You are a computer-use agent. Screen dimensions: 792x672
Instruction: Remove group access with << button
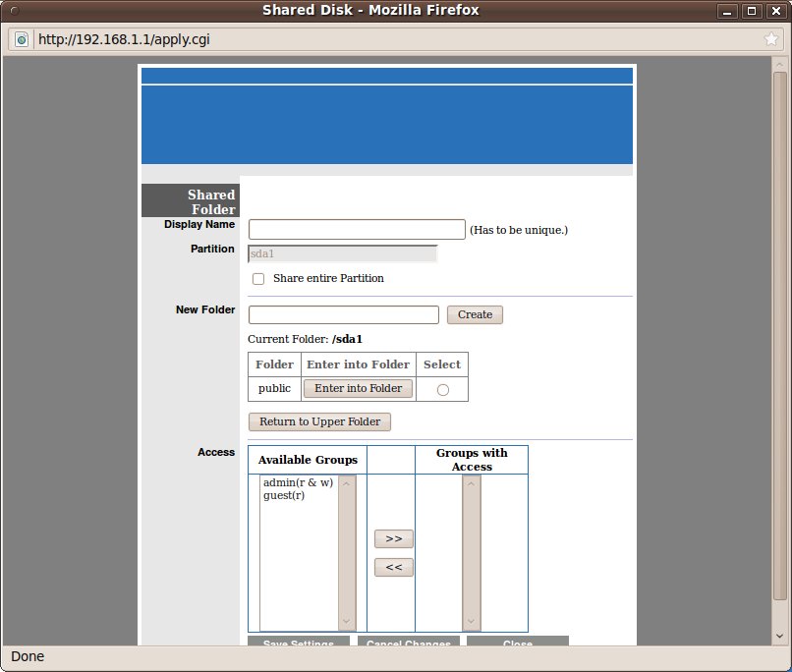[394, 567]
